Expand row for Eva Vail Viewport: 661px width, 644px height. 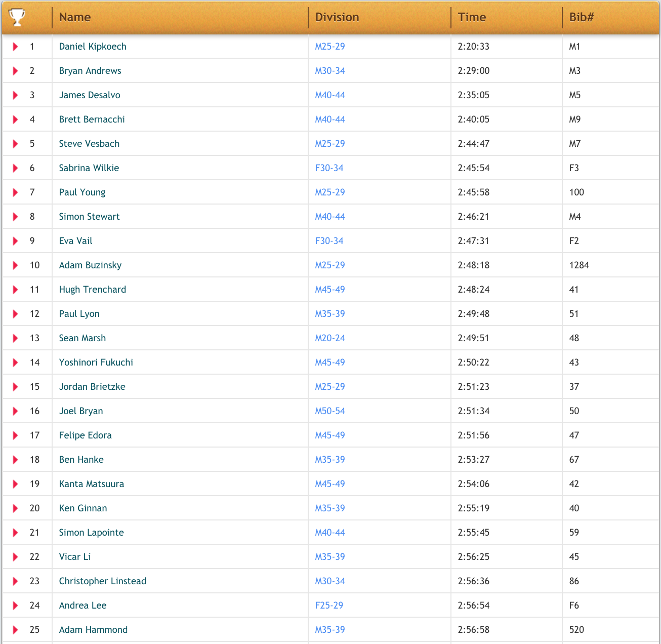16,241
